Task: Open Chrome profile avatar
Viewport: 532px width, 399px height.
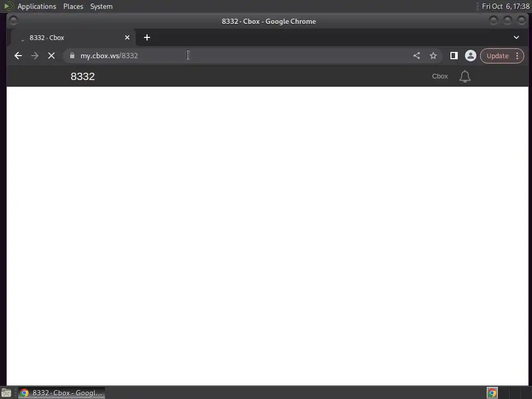Action: (470, 56)
